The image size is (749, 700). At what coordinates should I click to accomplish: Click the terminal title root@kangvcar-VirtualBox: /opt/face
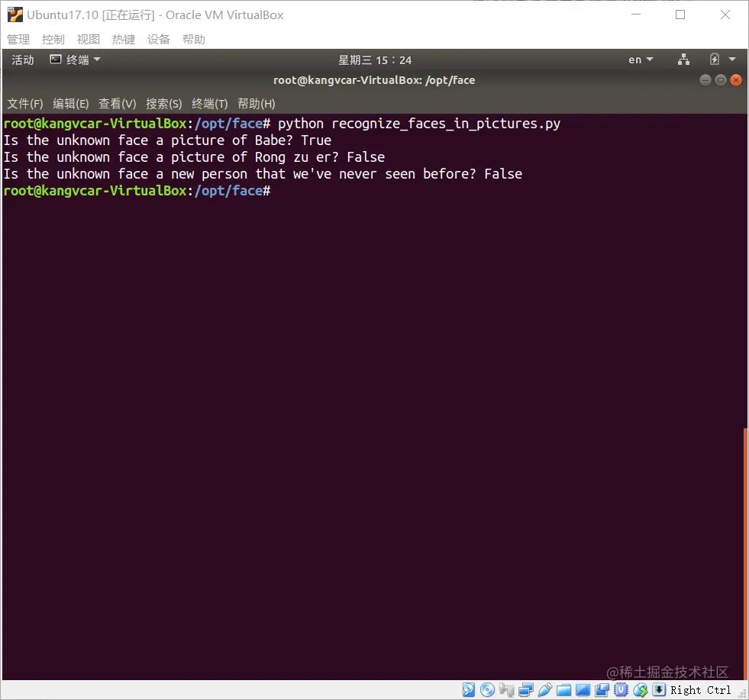point(374,80)
